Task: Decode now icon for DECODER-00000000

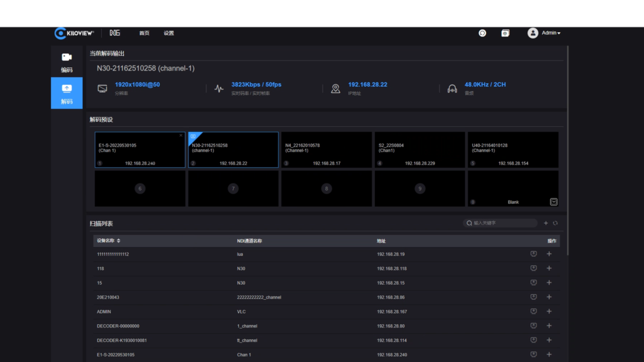Action: point(533,326)
